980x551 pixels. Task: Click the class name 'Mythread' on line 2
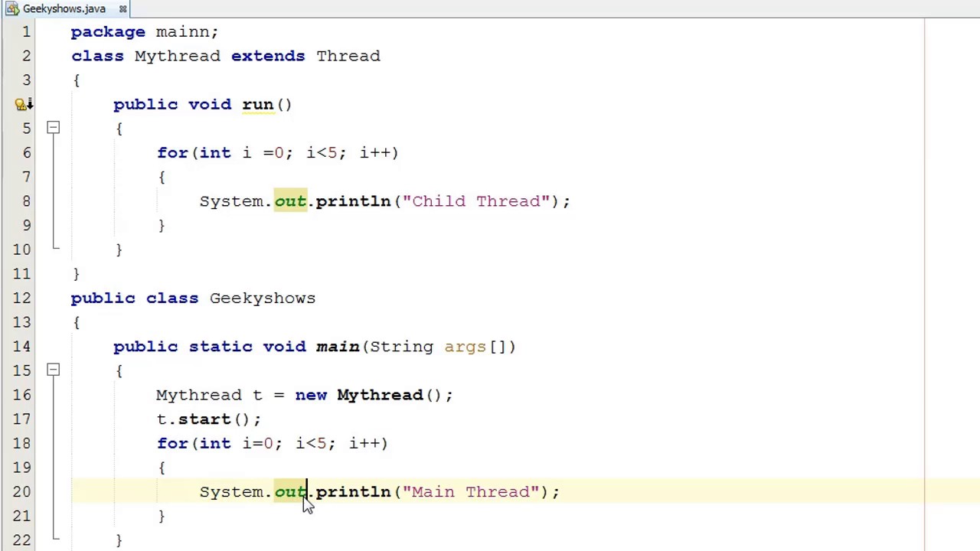click(177, 56)
